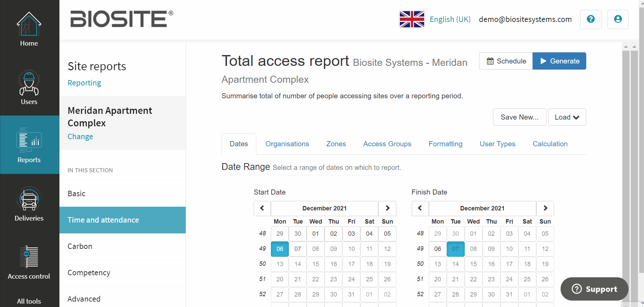
Task: Click the Generate report button
Action: [x=559, y=61]
